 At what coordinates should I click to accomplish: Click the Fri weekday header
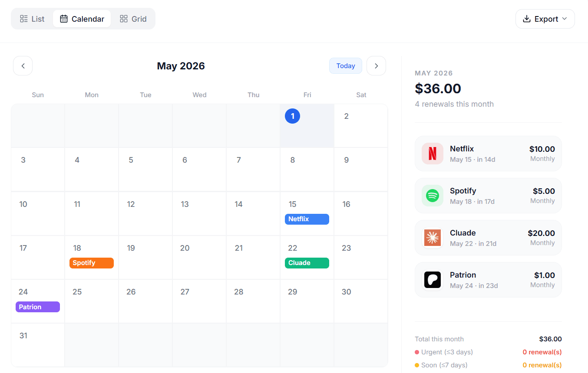point(307,95)
